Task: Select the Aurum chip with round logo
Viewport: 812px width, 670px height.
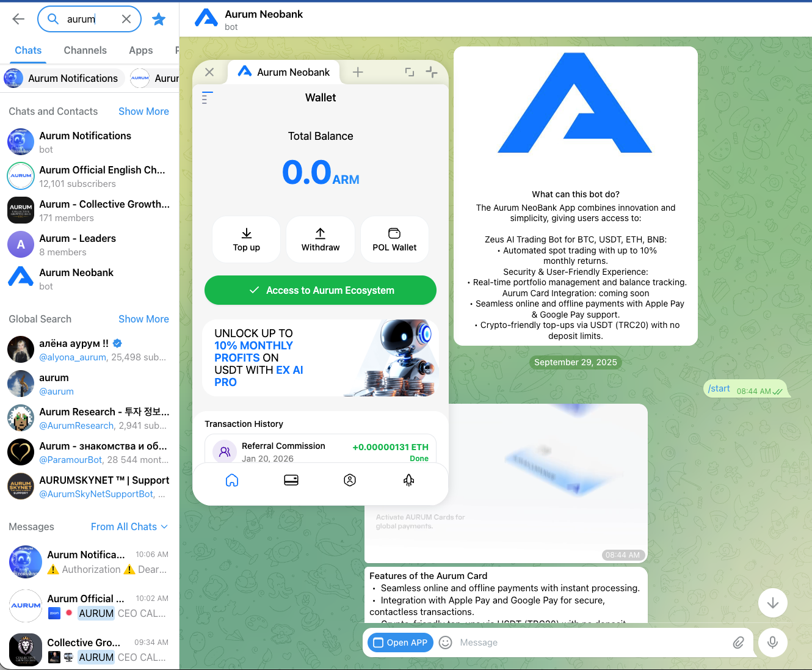Action: pos(154,78)
